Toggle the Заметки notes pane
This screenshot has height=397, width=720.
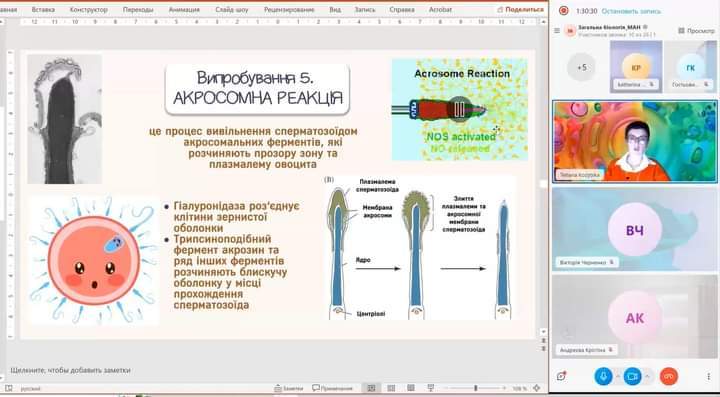(288, 388)
